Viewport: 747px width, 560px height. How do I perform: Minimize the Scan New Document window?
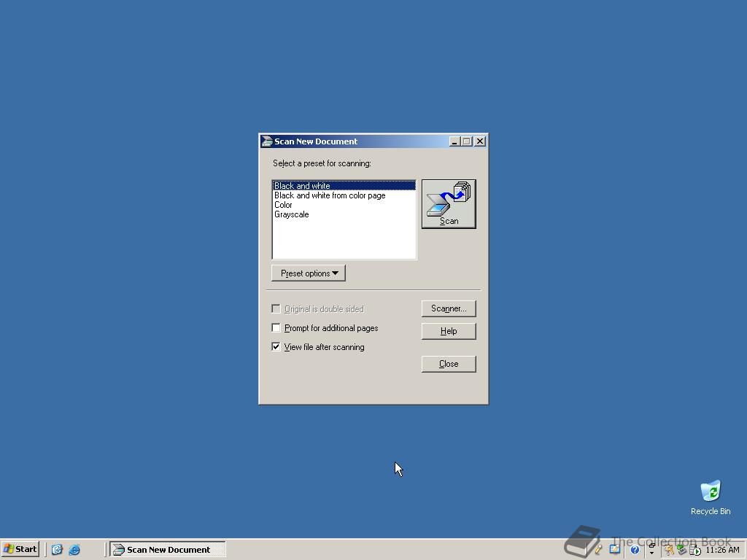point(454,141)
